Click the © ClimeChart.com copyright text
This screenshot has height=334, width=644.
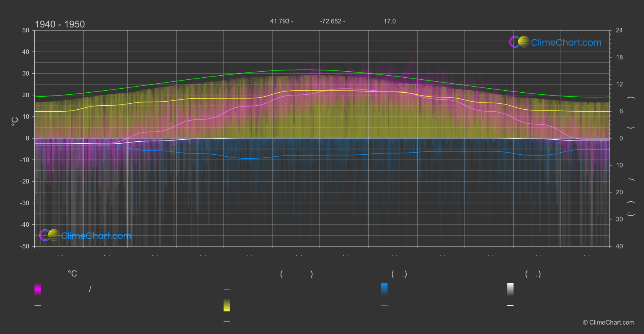(608, 323)
